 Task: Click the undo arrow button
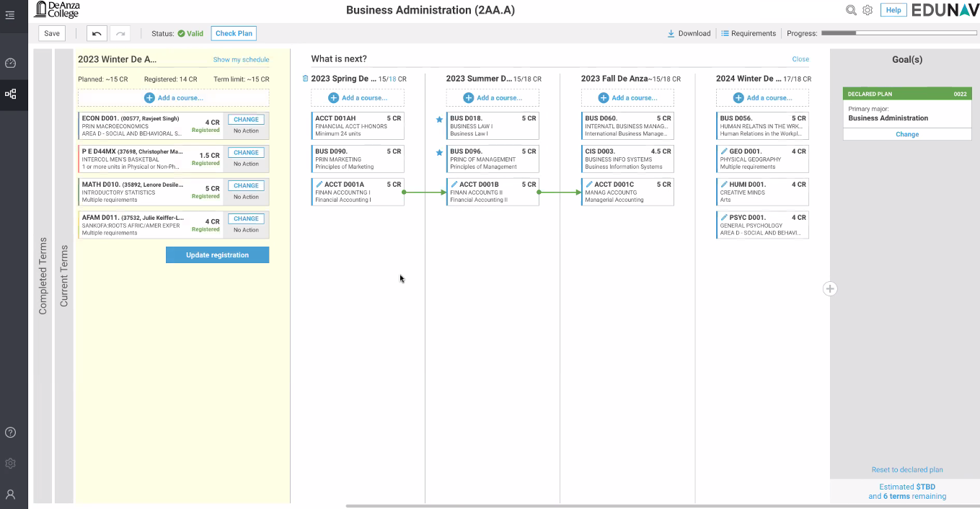[x=97, y=33]
